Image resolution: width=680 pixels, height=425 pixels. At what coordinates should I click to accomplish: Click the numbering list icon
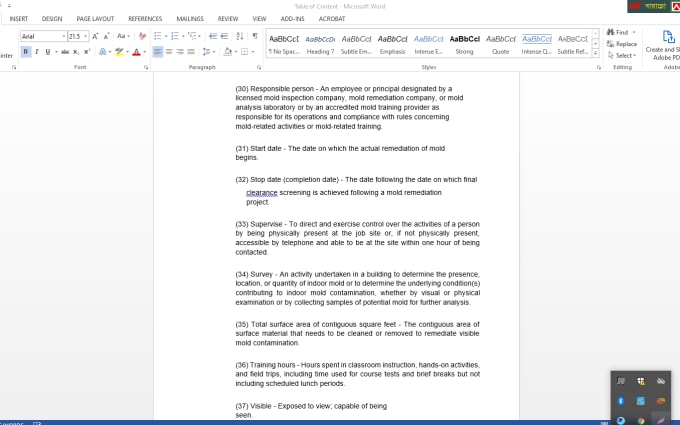pos(175,36)
